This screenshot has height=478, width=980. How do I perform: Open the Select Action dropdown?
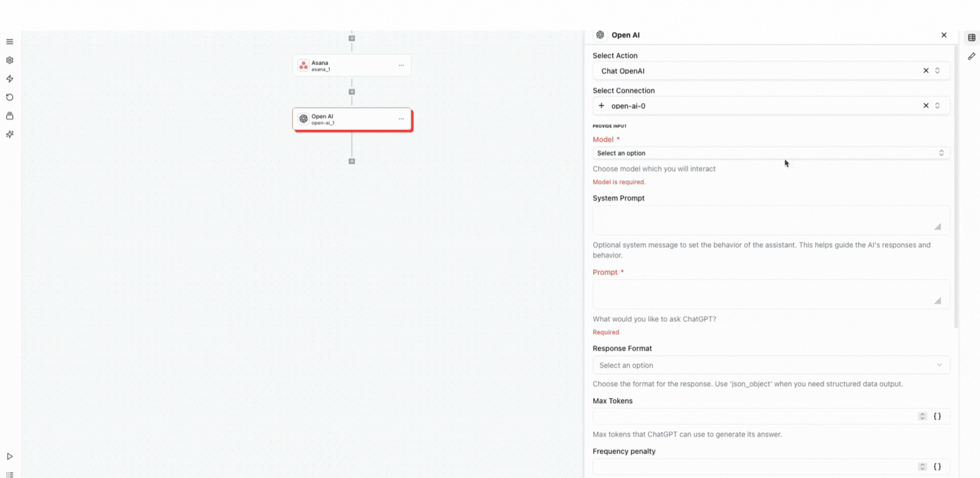coord(938,70)
